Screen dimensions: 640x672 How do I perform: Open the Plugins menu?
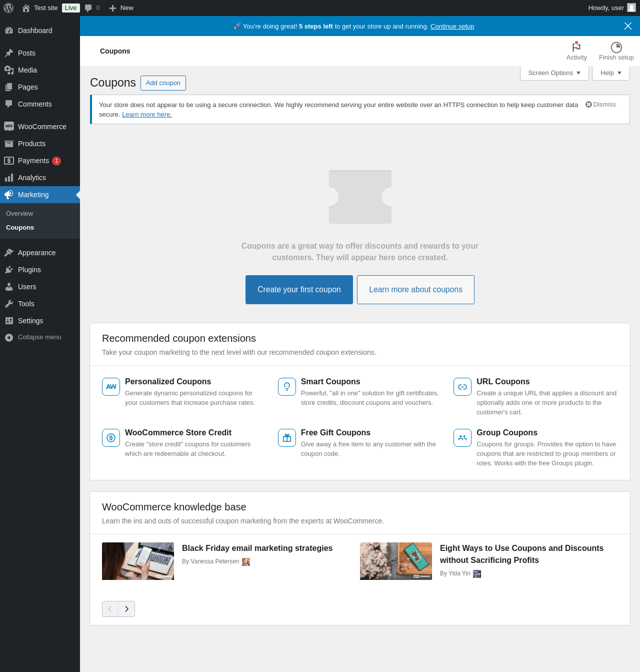40,270
